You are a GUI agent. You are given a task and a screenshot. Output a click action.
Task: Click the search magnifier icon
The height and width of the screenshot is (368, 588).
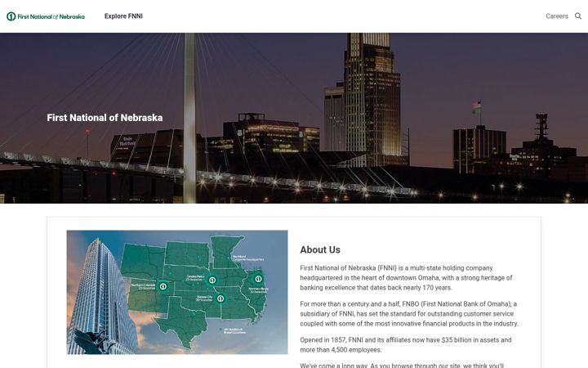(x=578, y=16)
